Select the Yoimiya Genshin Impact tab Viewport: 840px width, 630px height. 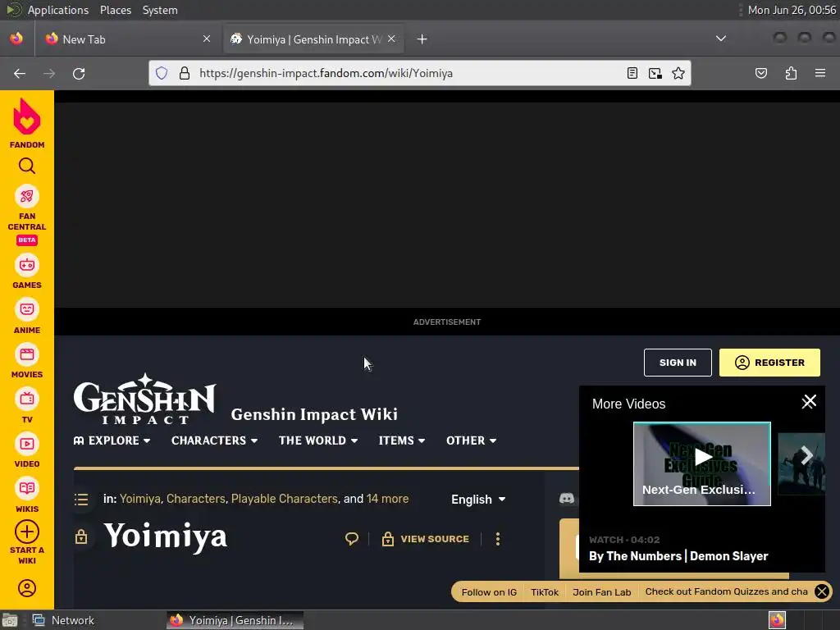pos(314,39)
